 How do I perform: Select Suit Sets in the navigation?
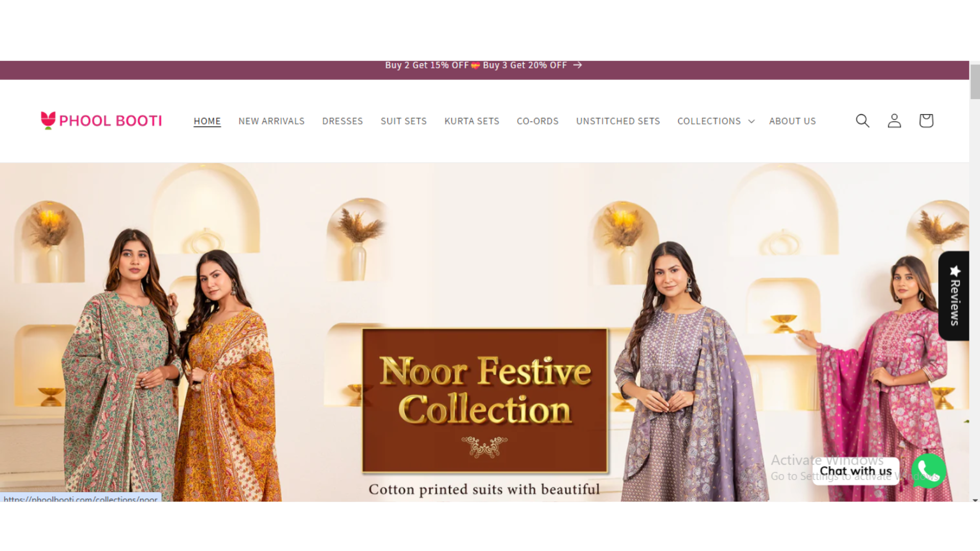[x=404, y=121]
